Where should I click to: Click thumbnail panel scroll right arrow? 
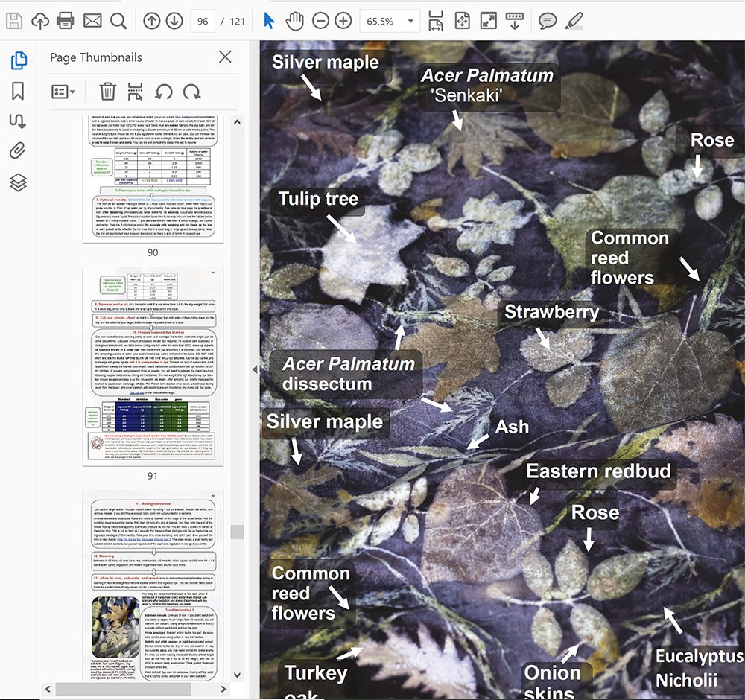223,689
